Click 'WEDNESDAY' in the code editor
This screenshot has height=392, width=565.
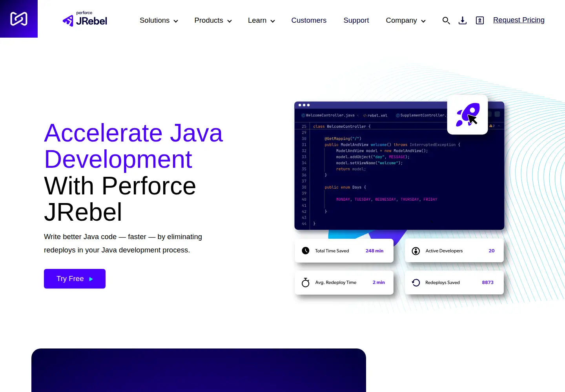pyautogui.click(x=386, y=199)
